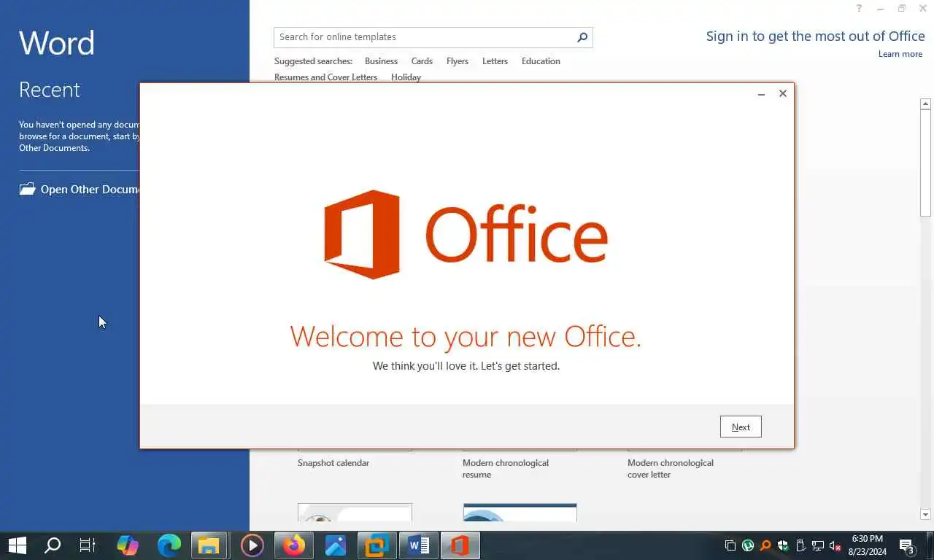Select the Cards suggested search
This screenshot has width=934, height=560.
pos(422,61)
